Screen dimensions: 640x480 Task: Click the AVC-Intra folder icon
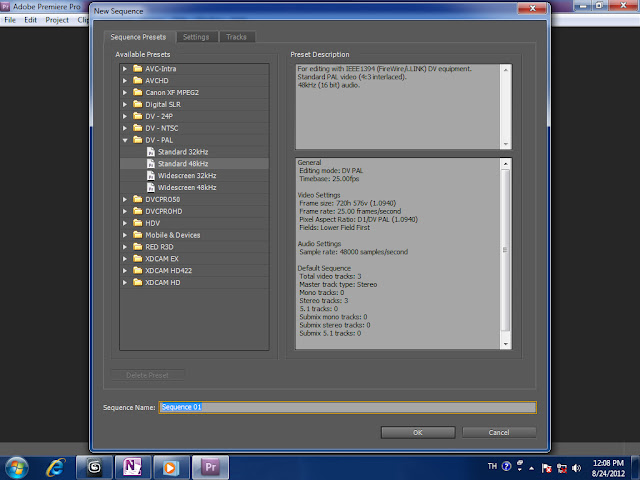[x=138, y=69]
